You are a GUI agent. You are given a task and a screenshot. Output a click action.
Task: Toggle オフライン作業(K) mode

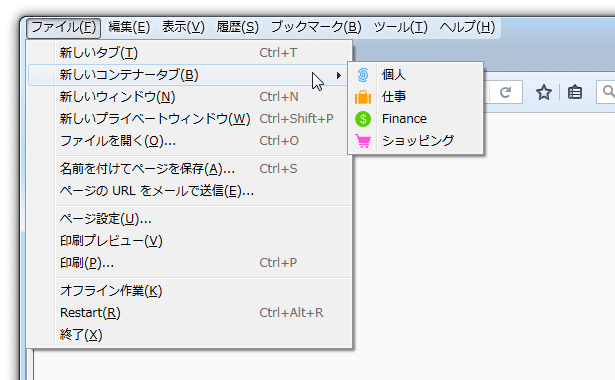pyautogui.click(x=189, y=291)
